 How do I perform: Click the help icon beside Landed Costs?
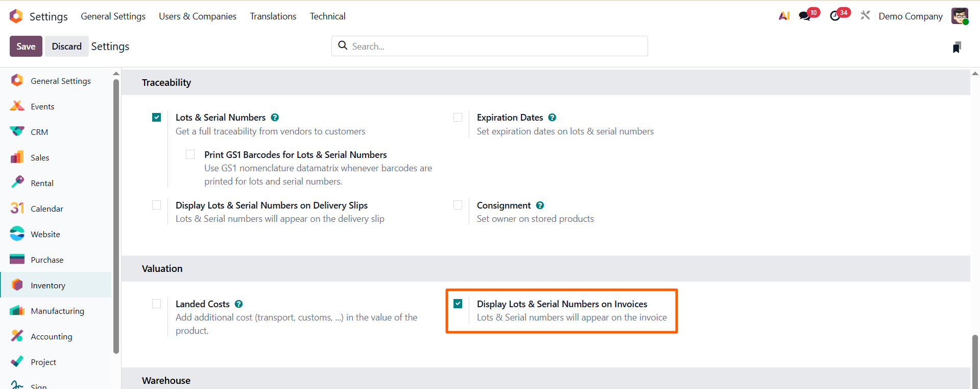tap(238, 304)
